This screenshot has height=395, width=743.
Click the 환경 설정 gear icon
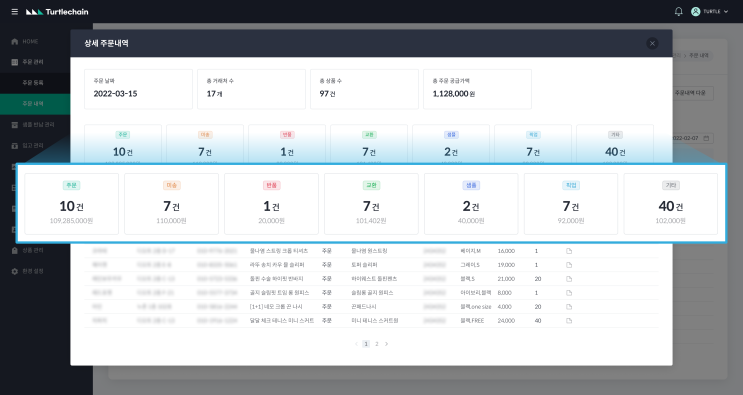pos(15,271)
